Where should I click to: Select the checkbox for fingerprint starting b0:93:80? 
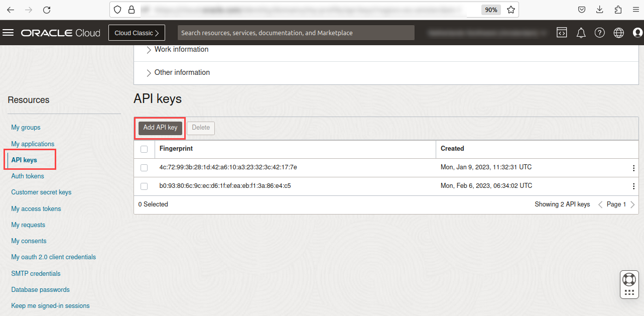(x=144, y=186)
